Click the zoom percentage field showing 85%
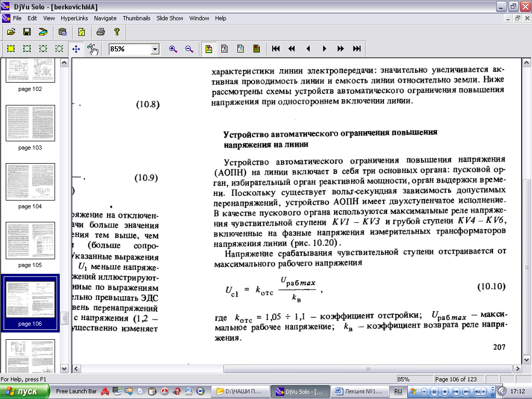The width and height of the screenshot is (532, 399). 130,49
